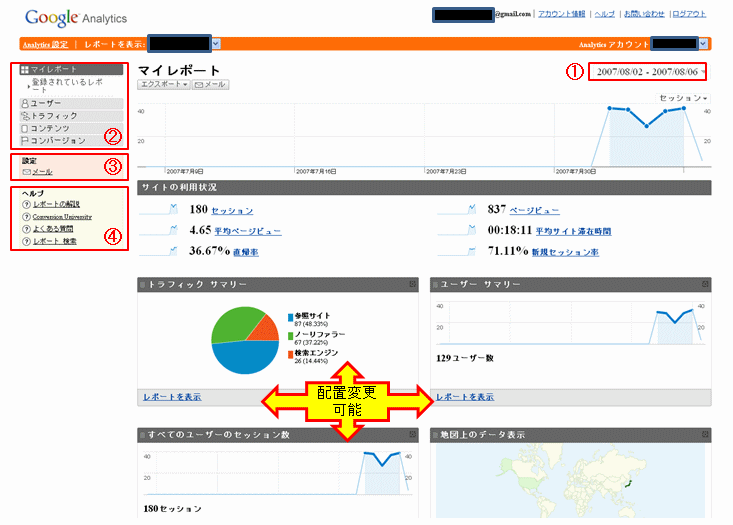Click the page icon beside コンテンツ
Screen dimensions: 733x525
25,128
